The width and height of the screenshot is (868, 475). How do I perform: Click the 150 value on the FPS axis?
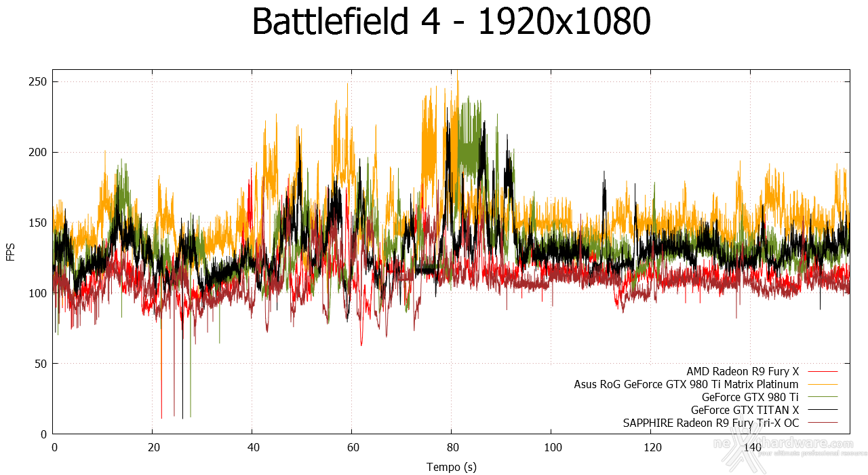39,223
